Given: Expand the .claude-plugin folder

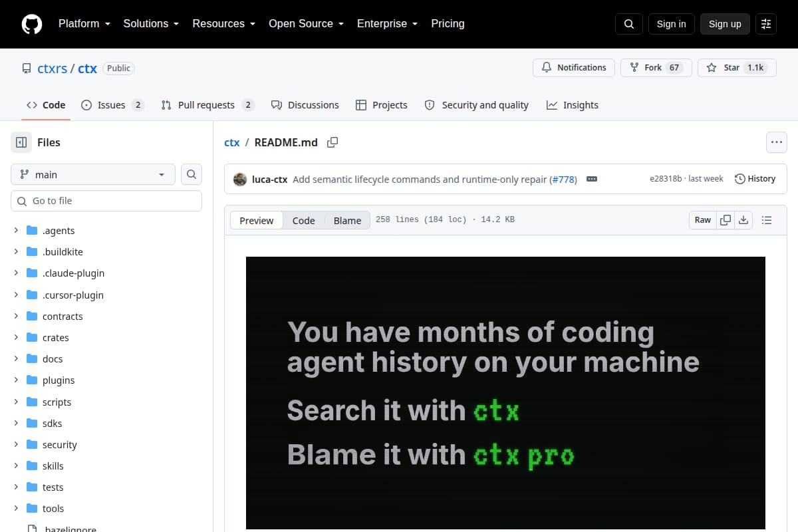Looking at the screenshot, I should point(16,273).
